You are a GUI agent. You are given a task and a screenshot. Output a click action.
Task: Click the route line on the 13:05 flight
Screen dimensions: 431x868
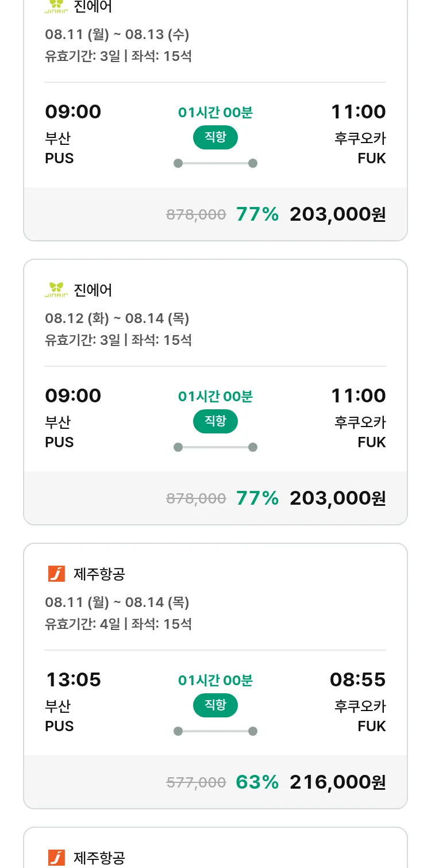215,731
